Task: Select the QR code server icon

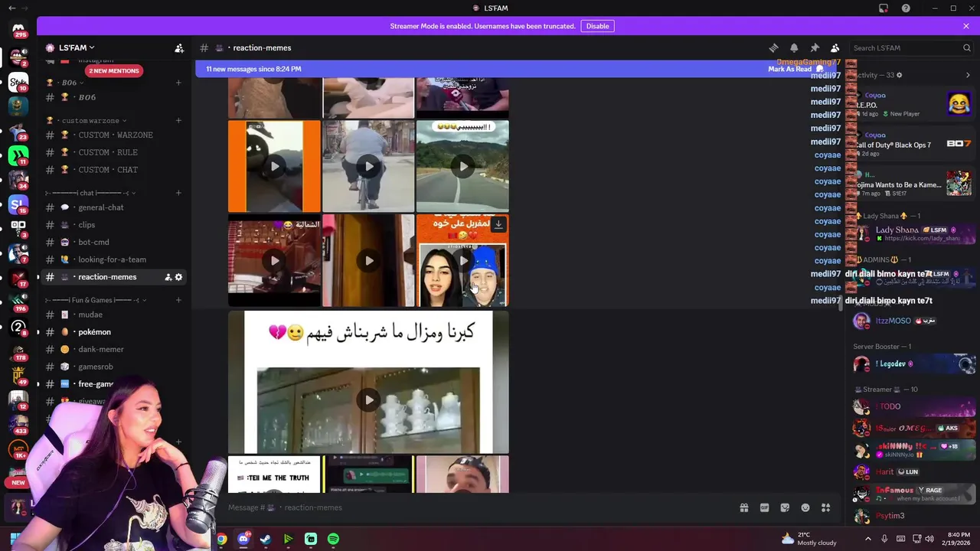Action: point(18,229)
